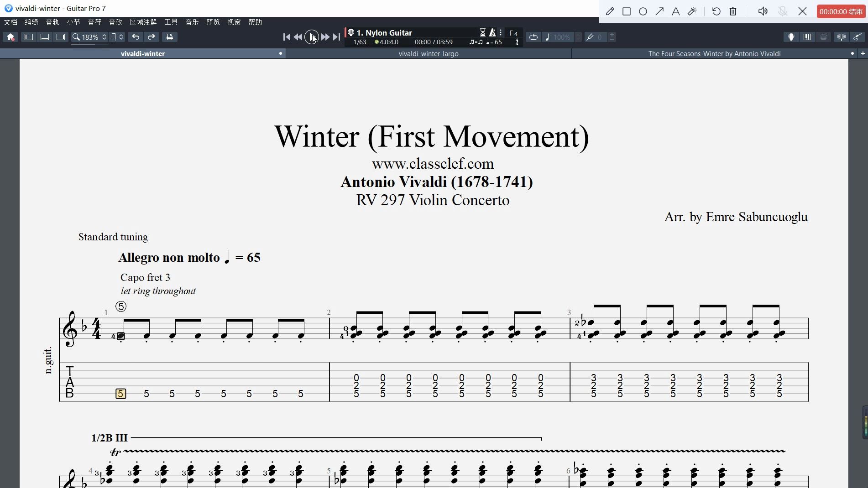Open the tuner icon
868x488 pixels.
842,37
